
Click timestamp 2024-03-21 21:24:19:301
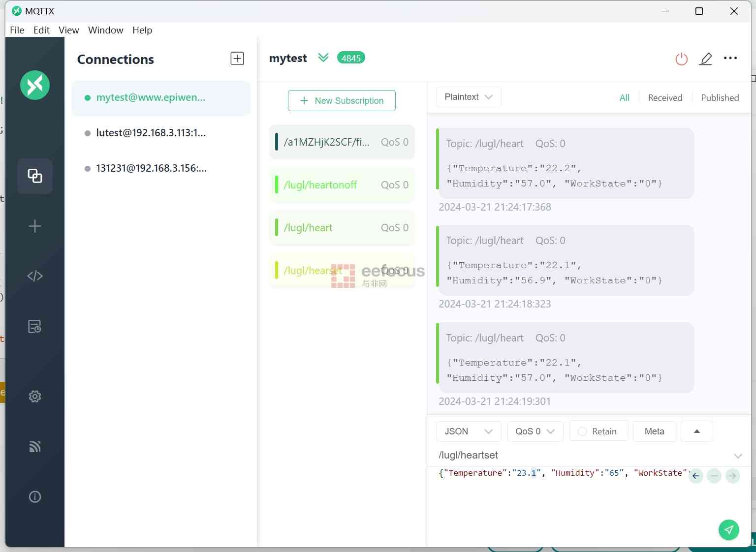click(x=495, y=401)
